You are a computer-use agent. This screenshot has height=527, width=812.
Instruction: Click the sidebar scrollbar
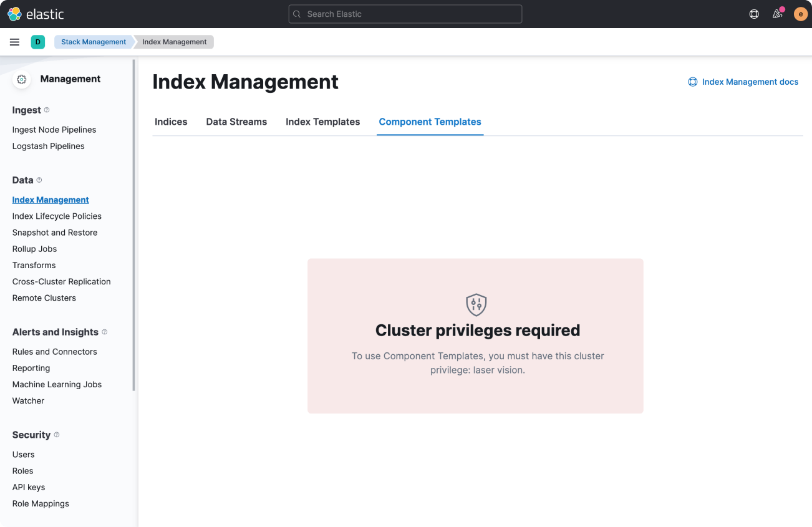(133, 218)
